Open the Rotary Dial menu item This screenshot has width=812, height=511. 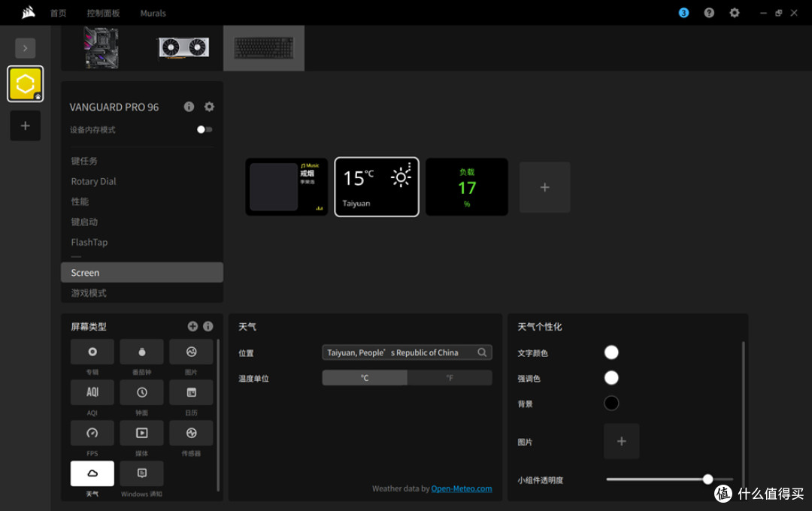[142, 181]
